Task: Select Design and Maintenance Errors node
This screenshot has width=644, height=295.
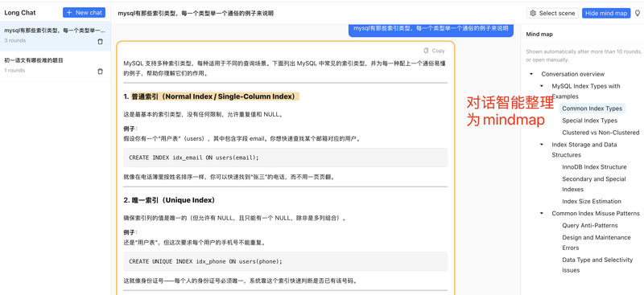Action: tap(597, 243)
